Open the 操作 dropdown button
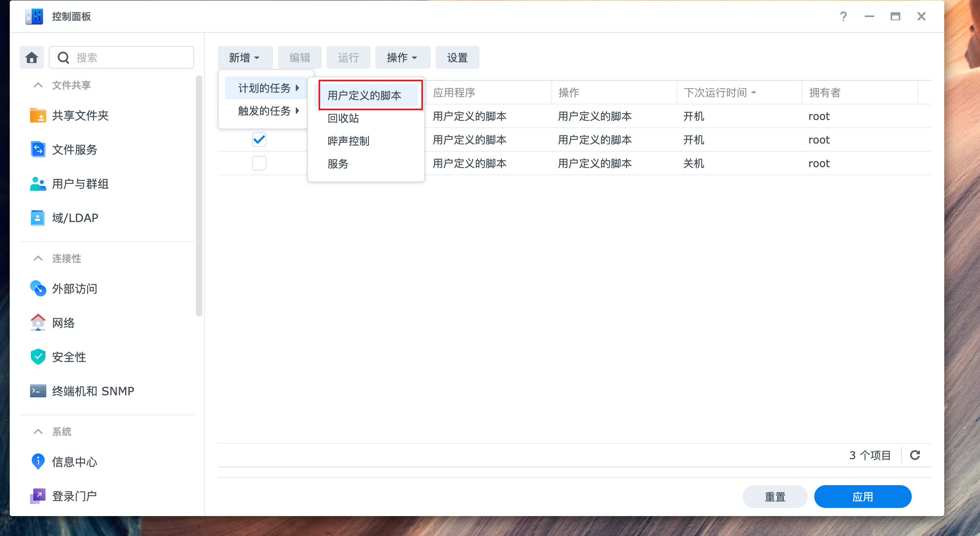The height and width of the screenshot is (536, 980). (402, 58)
